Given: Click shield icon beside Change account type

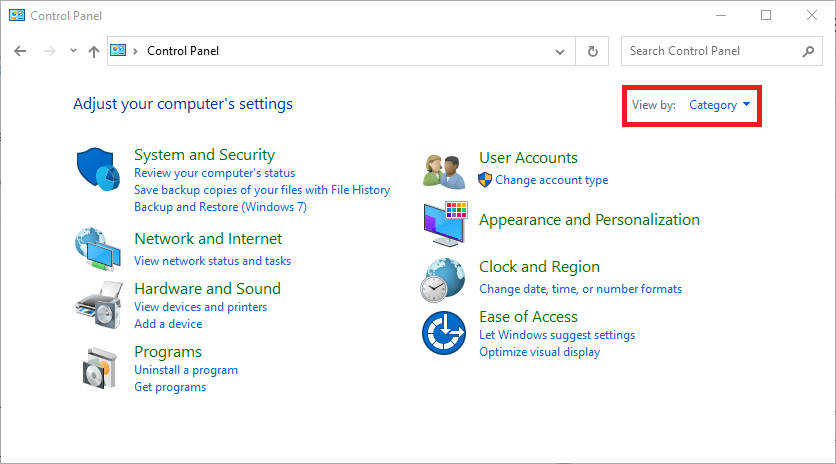Looking at the screenshot, I should (485, 180).
